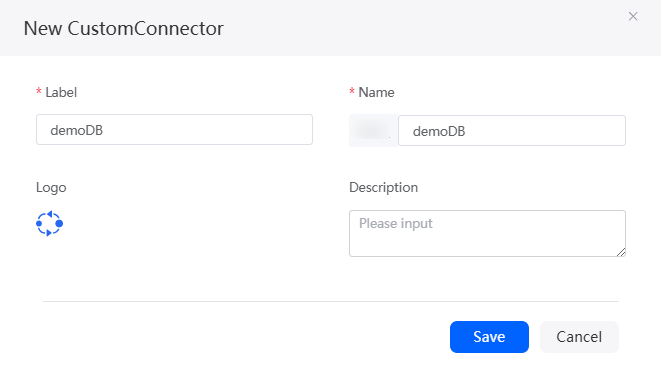Viewport: 661px width, 381px height.
Task: Click the Description field caption
Action: point(384,187)
